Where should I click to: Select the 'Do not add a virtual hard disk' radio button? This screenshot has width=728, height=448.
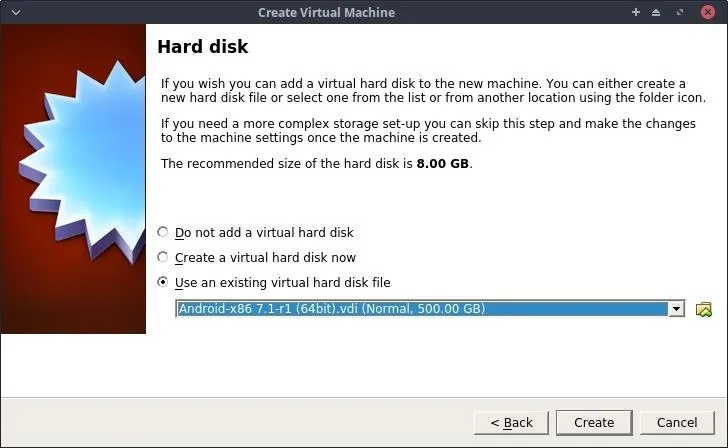click(x=162, y=232)
